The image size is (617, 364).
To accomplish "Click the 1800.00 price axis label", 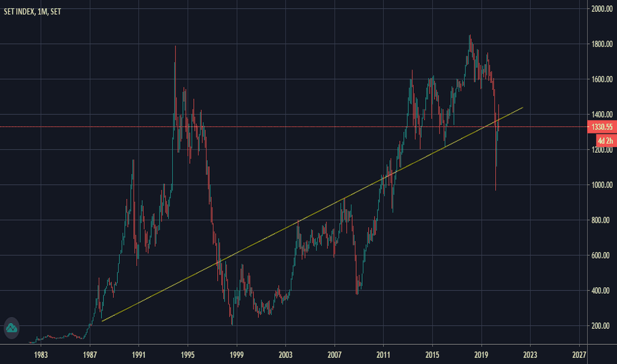I will click(602, 44).
